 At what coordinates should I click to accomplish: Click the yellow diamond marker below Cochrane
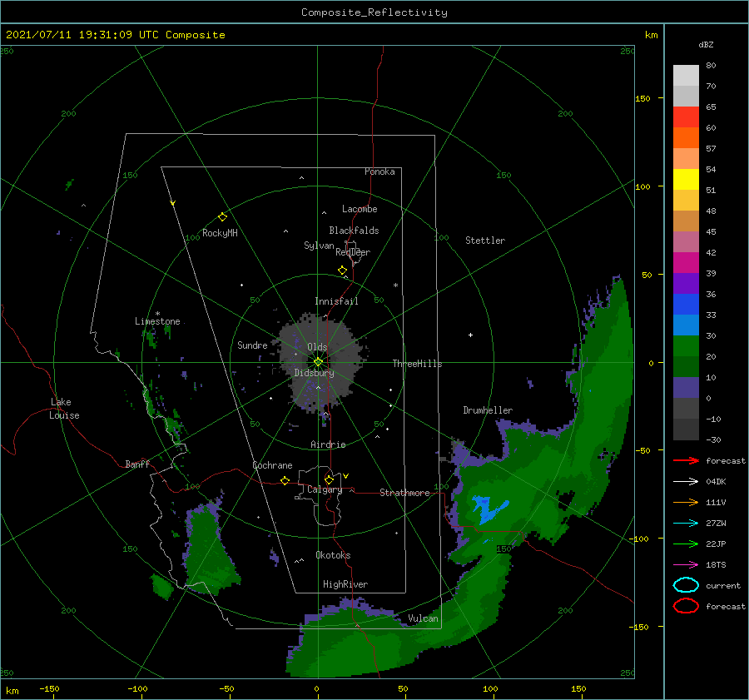[285, 480]
